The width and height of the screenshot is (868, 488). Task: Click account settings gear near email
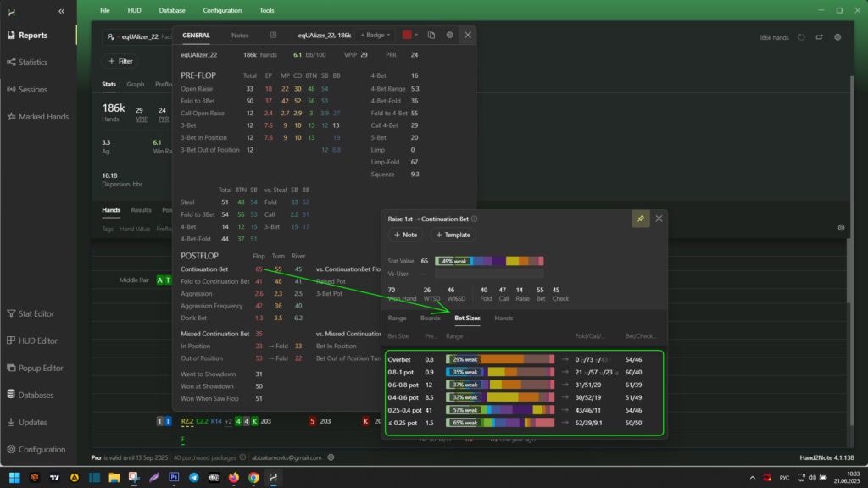point(331,457)
